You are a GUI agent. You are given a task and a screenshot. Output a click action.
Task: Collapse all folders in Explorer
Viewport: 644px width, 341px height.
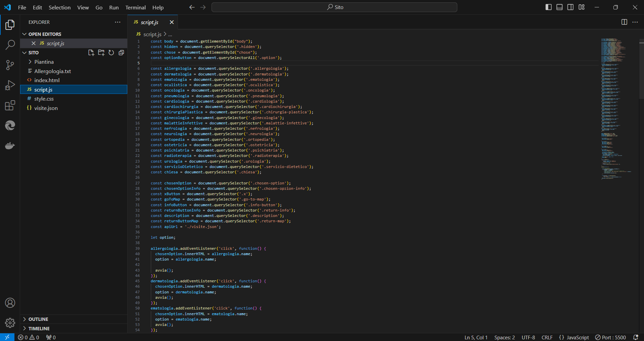point(121,53)
